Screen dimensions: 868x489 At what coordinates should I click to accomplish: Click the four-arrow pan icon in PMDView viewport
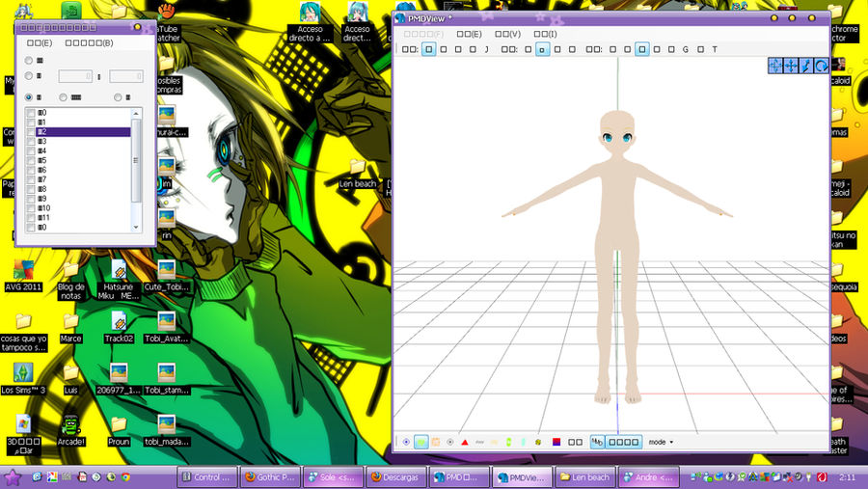point(791,66)
